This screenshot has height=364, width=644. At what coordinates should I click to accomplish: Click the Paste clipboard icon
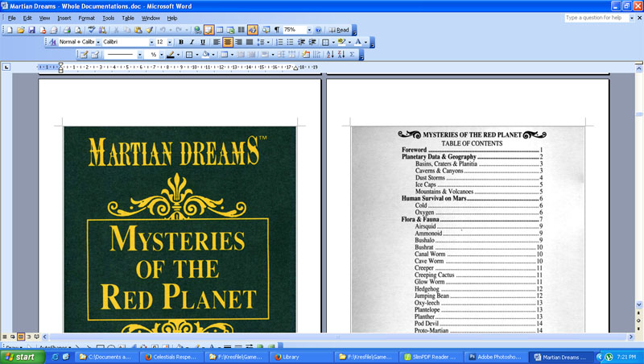point(138,30)
